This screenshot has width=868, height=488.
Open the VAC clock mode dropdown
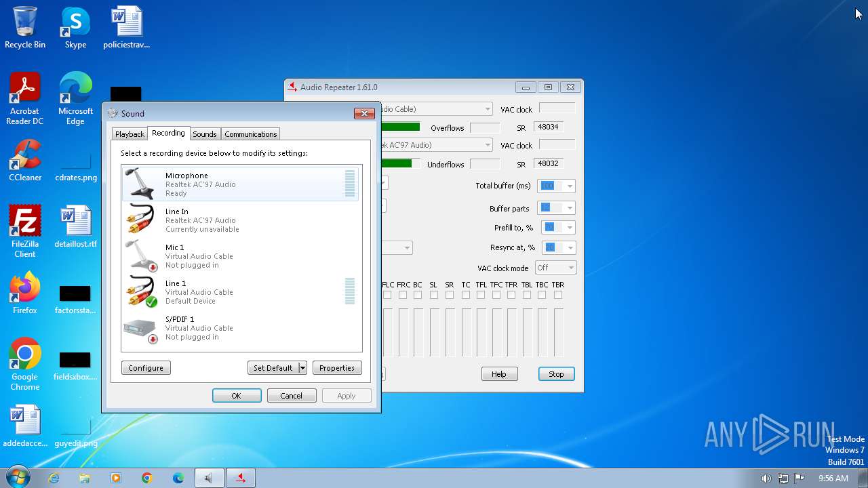[x=555, y=268]
